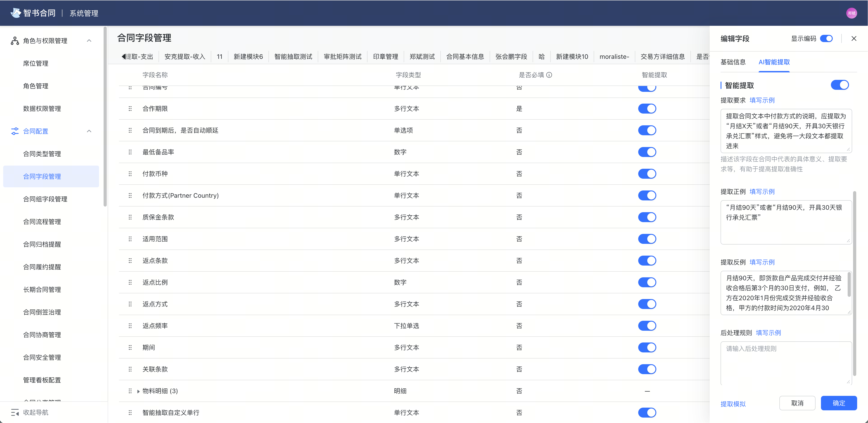Click the 提取模拟 link
The width and height of the screenshot is (868, 423).
click(733, 404)
